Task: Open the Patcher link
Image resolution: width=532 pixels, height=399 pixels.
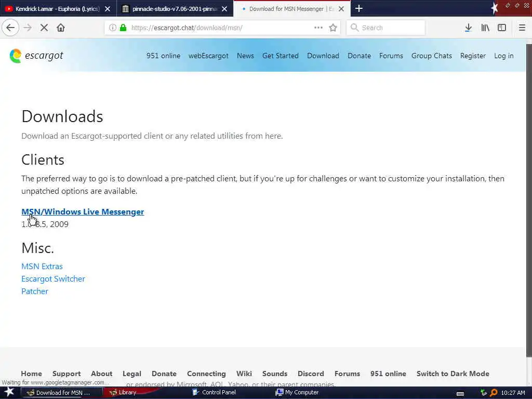Action: point(35,291)
